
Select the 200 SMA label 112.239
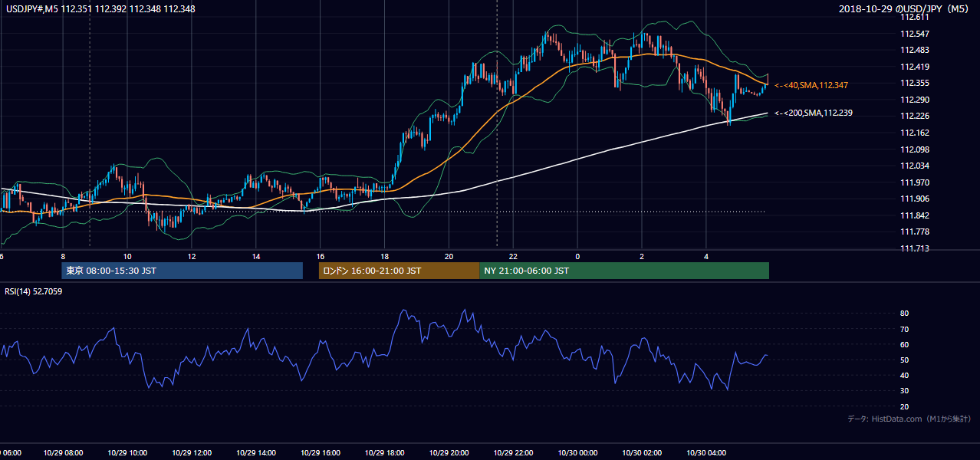814,113
